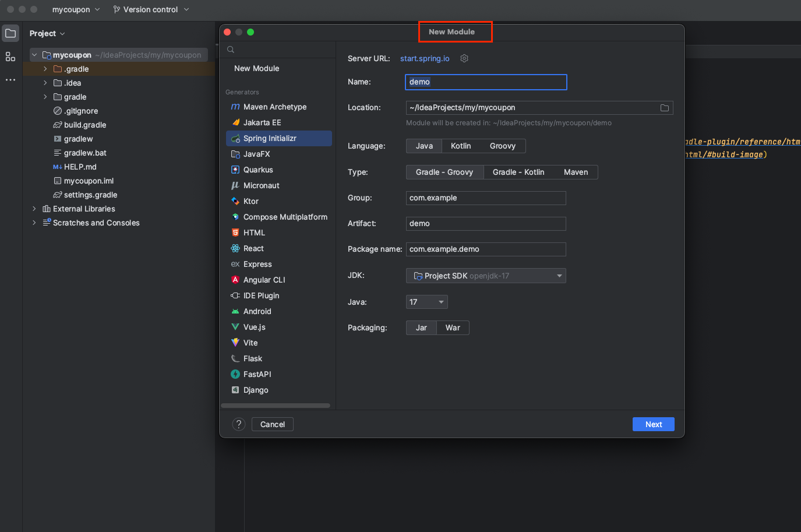Screen dimensions: 801x532
Task: Click the help question mark button
Action: (x=239, y=424)
